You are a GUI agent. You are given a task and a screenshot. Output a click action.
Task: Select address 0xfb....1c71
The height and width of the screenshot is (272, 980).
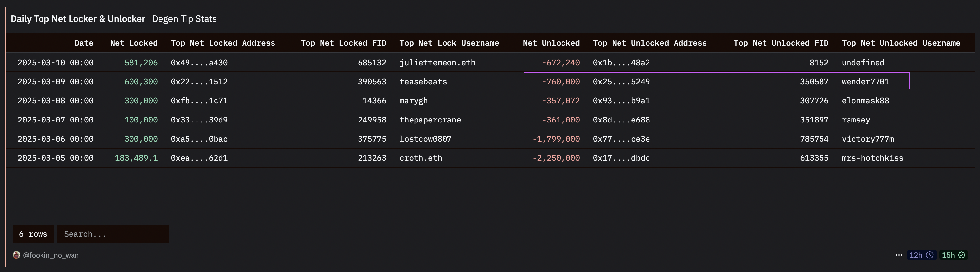199,100
